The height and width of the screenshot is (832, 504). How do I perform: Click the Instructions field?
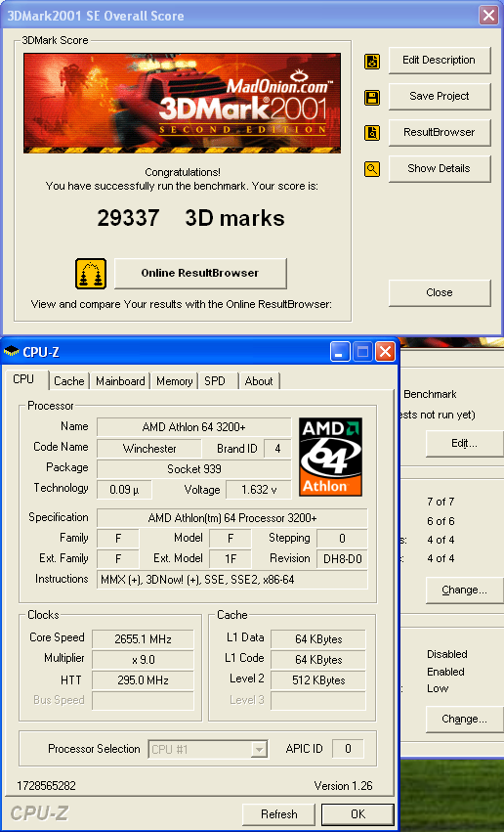coord(232,580)
